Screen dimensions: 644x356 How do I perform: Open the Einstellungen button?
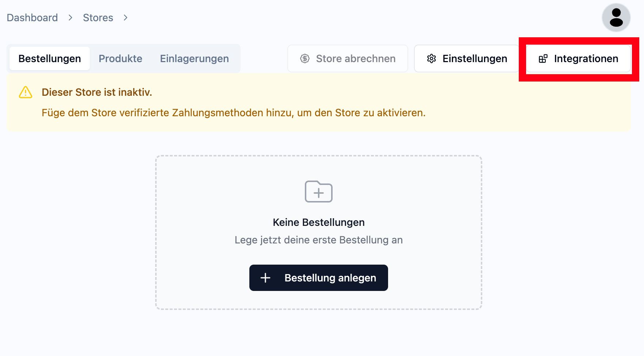467,58
